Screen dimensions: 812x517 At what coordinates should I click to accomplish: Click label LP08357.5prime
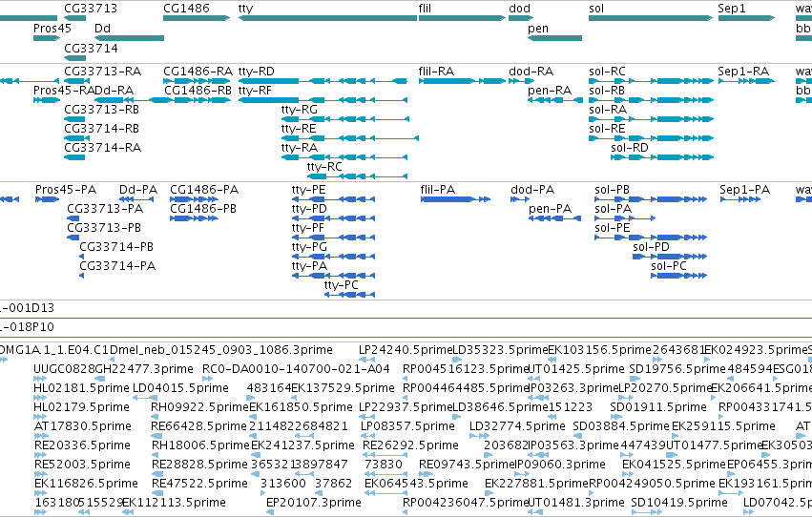pos(407,427)
